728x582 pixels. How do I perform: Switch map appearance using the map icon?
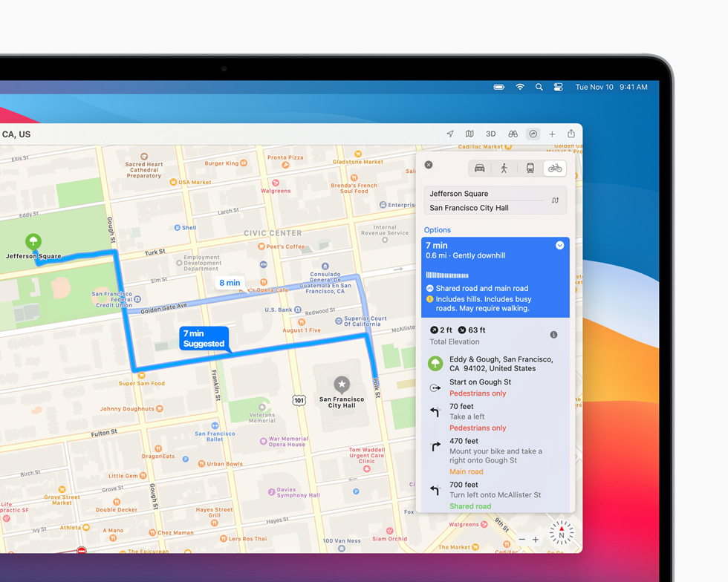point(469,134)
